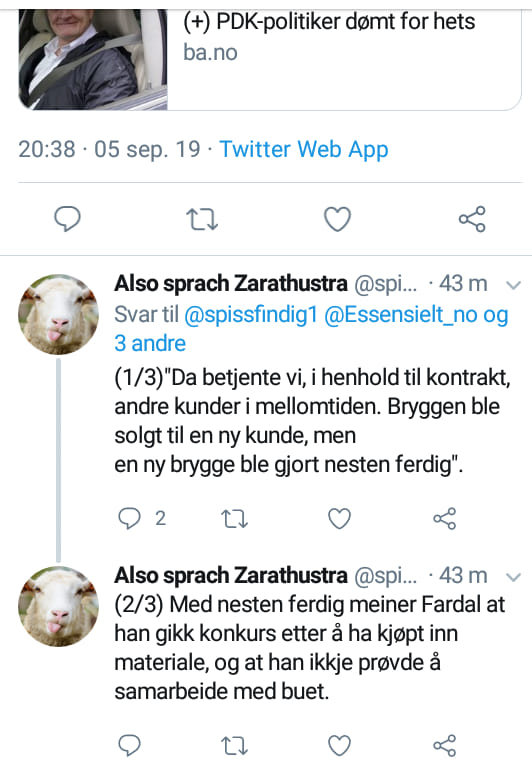Like the main tweet with heart icon
This screenshot has width=532, height=772.
click(337, 219)
